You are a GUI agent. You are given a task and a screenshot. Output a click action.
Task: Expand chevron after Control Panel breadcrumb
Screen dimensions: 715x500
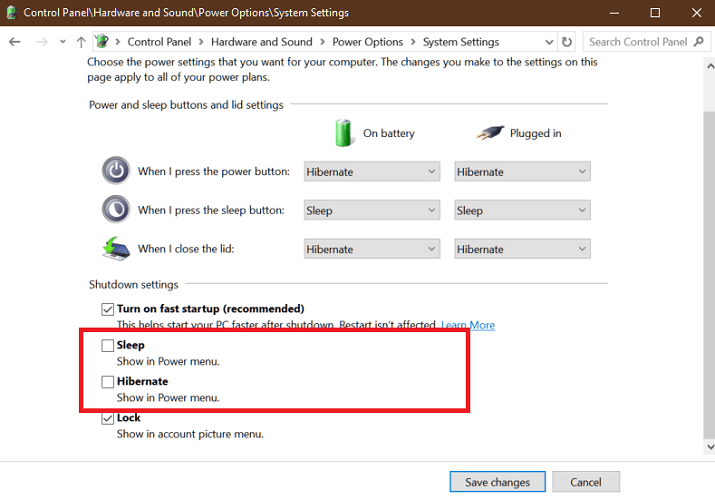[201, 42]
